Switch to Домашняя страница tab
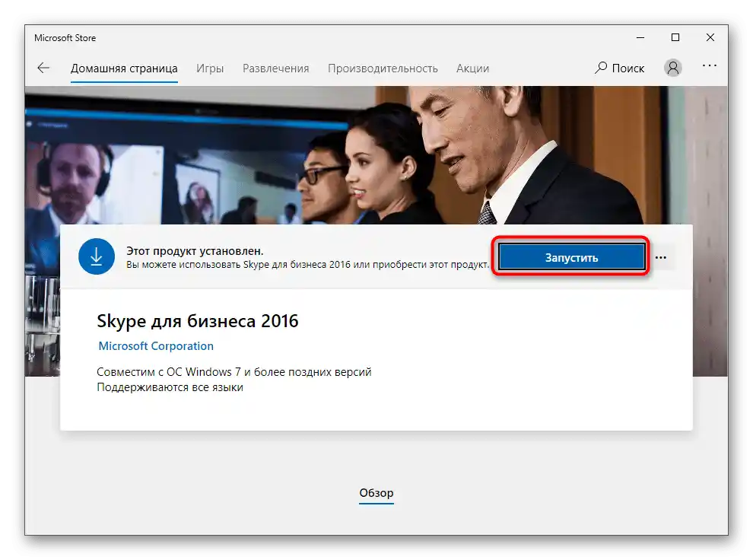Viewport: 753px width, 560px height. [124, 68]
